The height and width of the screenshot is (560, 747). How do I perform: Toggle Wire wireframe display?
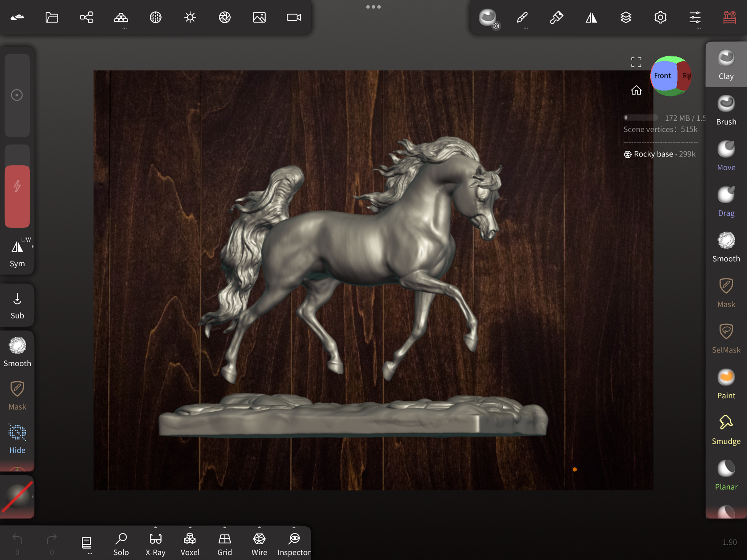259,544
